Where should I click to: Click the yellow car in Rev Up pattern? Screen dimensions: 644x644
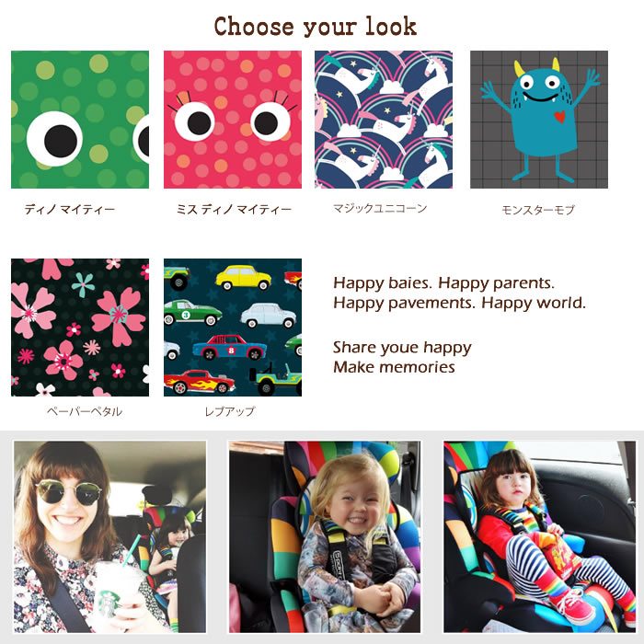(243, 277)
